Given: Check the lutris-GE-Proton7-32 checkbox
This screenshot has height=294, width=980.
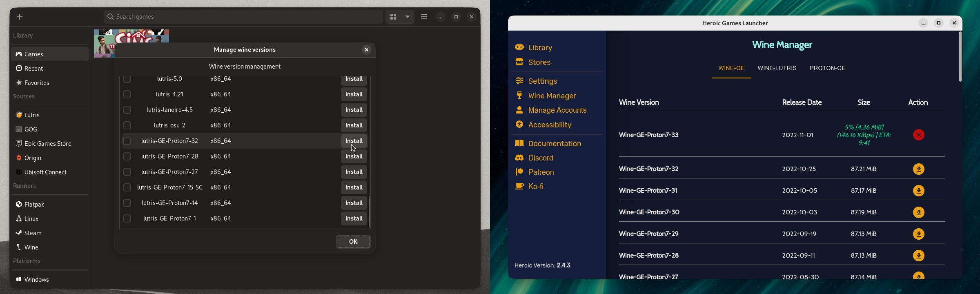Looking at the screenshot, I should coord(127,141).
